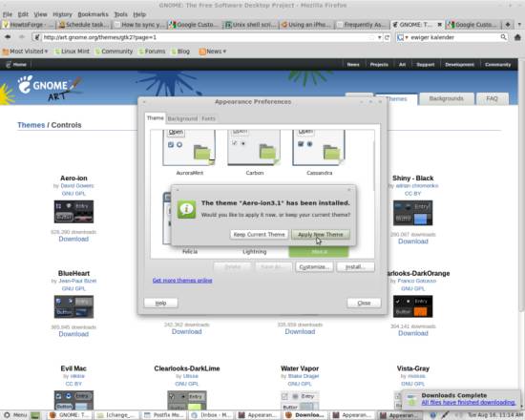525x420 pixels.
Task: Install a theme from file
Action: (355, 267)
